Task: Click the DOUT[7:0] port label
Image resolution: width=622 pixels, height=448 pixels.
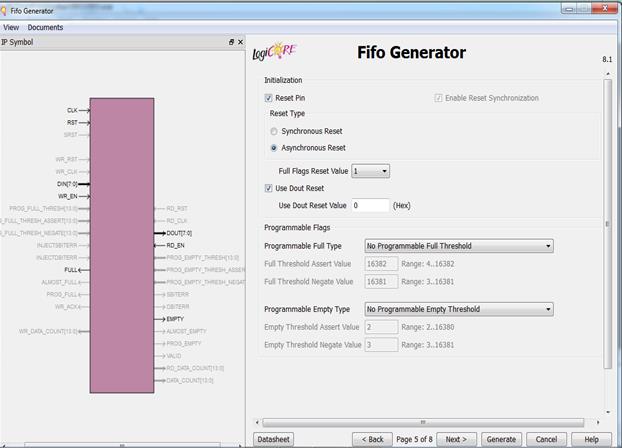Action: [179, 233]
